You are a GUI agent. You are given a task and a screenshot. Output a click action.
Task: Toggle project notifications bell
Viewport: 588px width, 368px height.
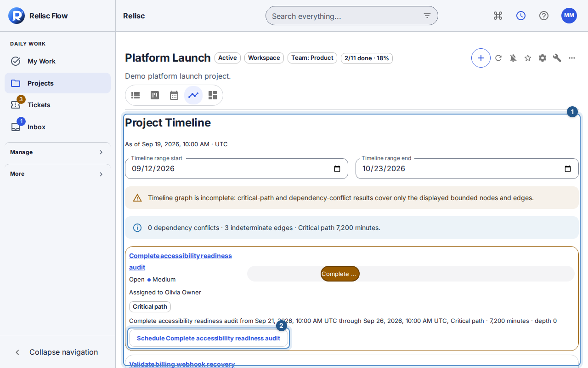tap(513, 58)
